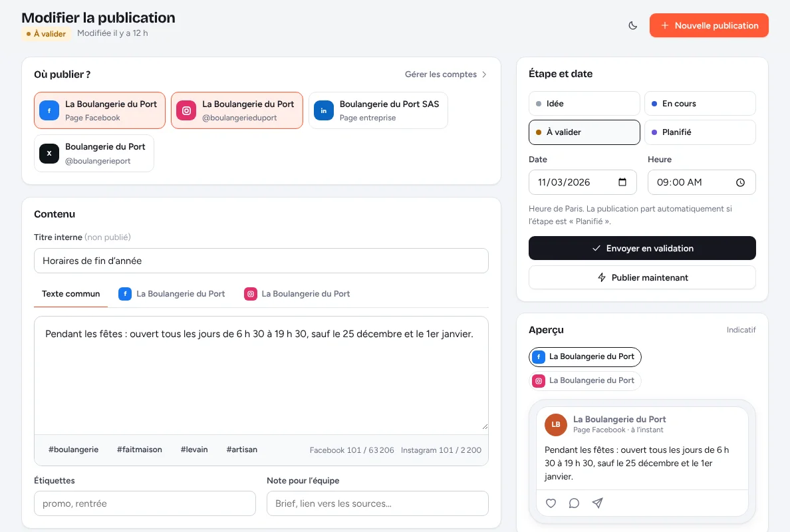Click Envoyer en validation
The image size is (790, 532).
(x=642, y=248)
